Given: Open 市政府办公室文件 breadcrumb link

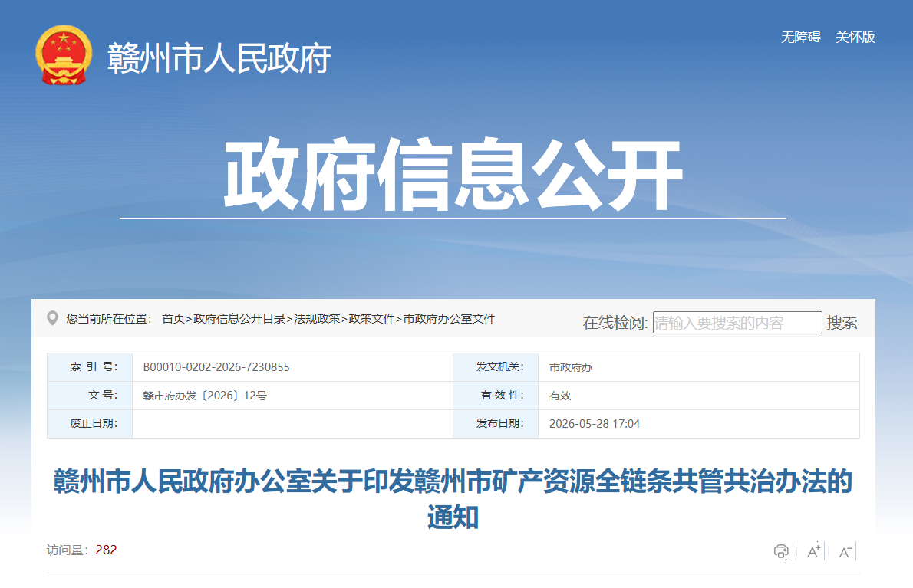Looking at the screenshot, I should point(449,319).
